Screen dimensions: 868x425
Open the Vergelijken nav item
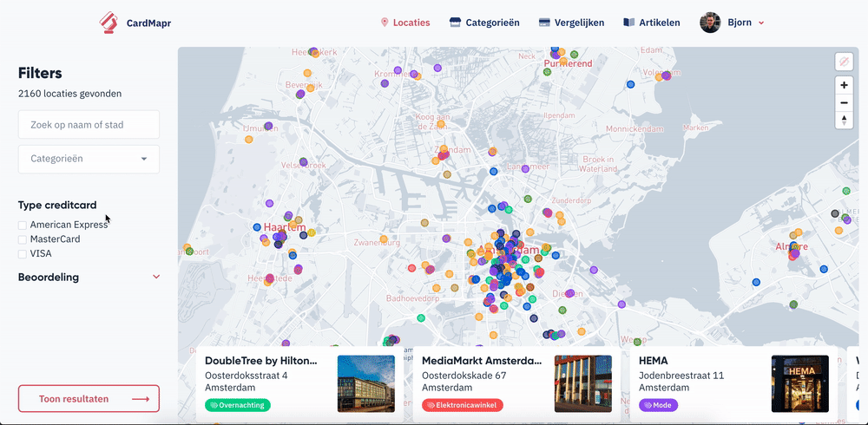click(571, 23)
